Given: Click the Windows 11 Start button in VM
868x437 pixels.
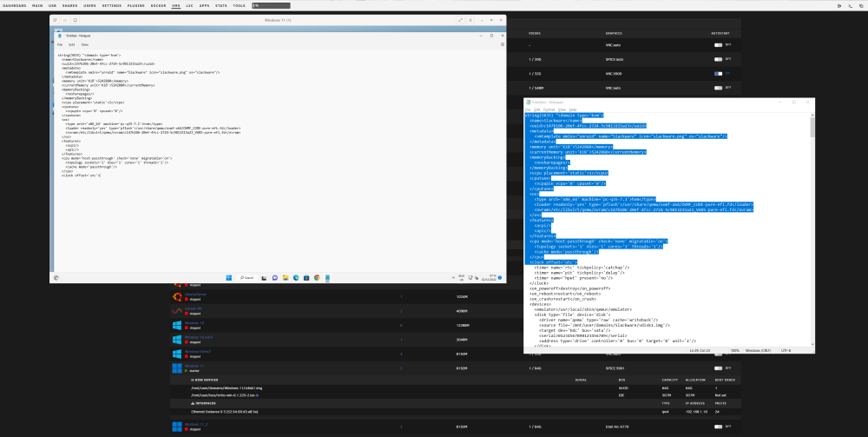Looking at the screenshot, I should point(228,277).
